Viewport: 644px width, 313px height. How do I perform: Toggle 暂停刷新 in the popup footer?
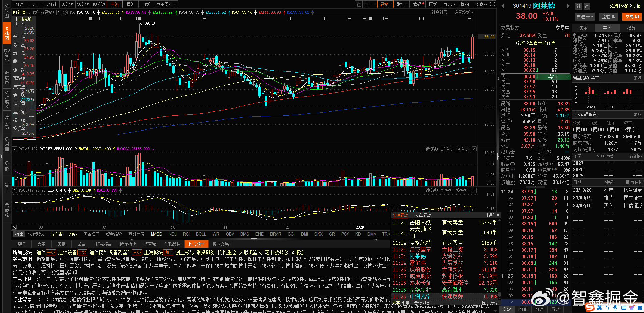point(423,303)
